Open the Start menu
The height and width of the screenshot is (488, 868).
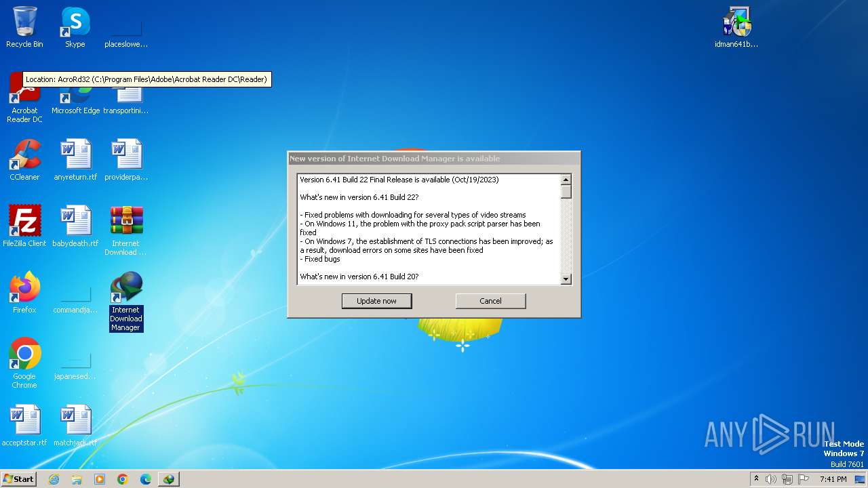click(19, 479)
